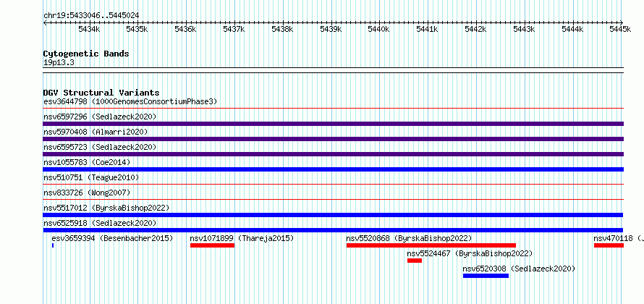
Task: Open nsv6595723 (Sedlazeck2020) label
Action: (100, 147)
